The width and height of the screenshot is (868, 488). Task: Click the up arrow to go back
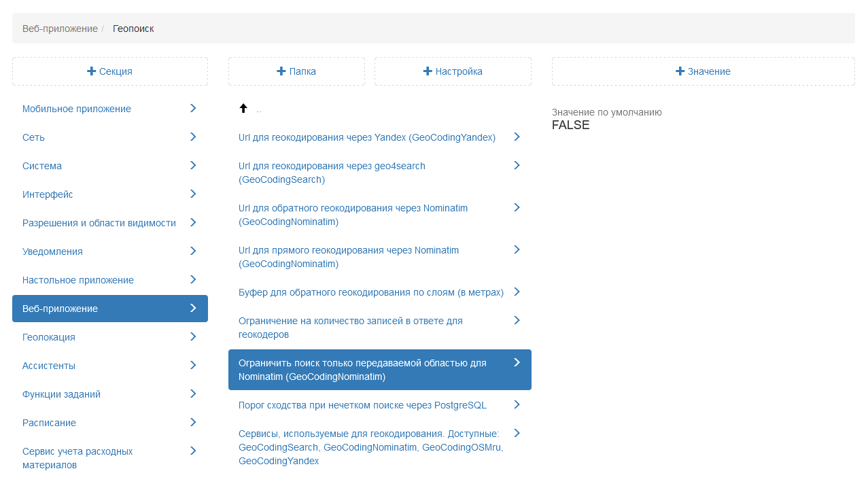[x=243, y=109]
